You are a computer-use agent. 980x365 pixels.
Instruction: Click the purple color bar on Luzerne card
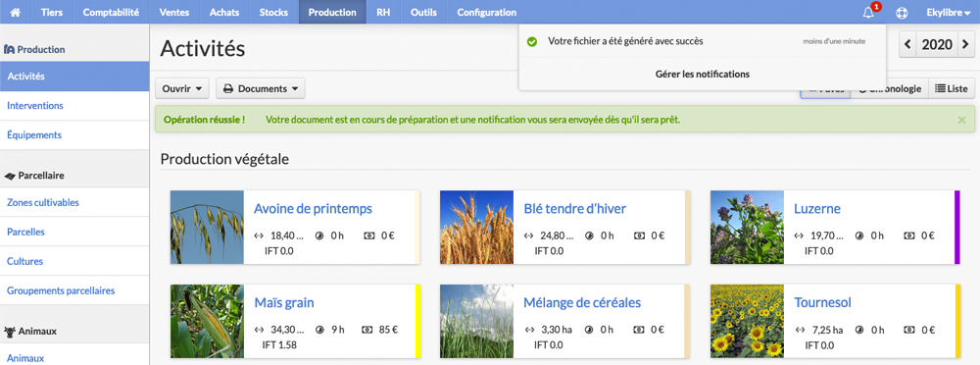pos(957,228)
